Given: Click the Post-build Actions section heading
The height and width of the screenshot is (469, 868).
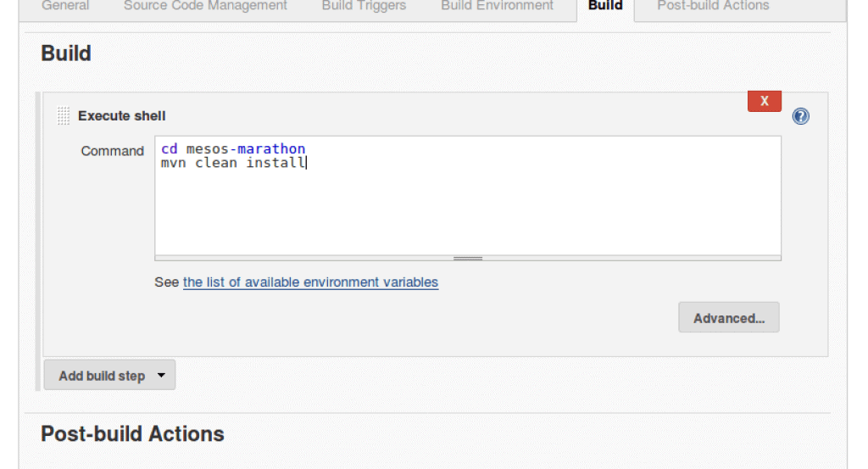Looking at the screenshot, I should click(132, 433).
